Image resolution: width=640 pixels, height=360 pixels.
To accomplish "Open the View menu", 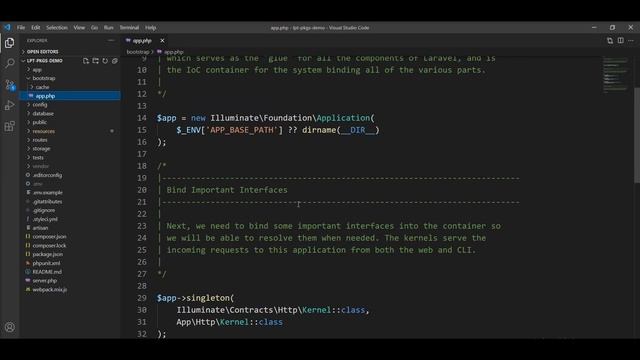I will tap(79, 28).
